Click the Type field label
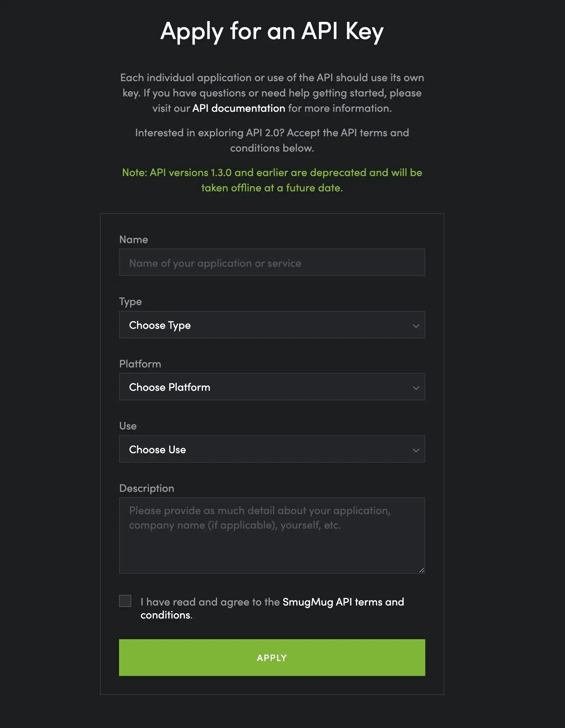This screenshot has height=728, width=565. pyautogui.click(x=130, y=302)
